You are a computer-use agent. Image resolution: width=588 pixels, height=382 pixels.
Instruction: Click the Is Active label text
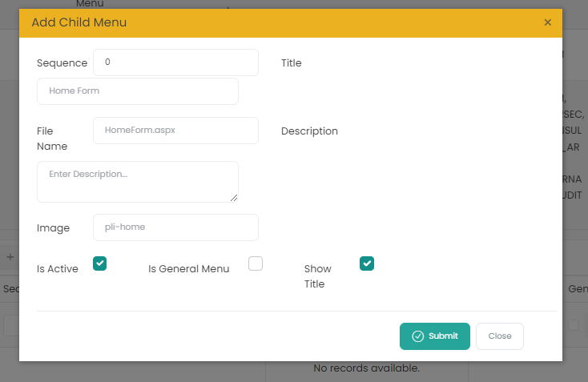(58, 269)
